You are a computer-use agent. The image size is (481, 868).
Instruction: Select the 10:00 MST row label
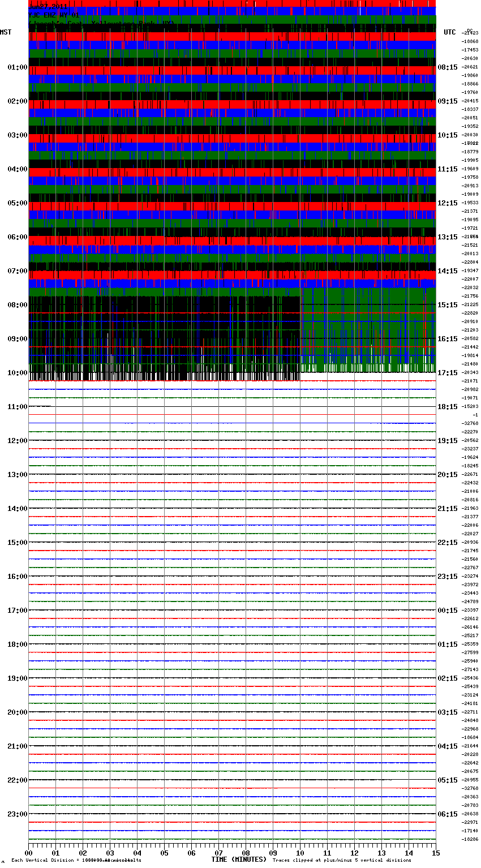tap(18, 373)
